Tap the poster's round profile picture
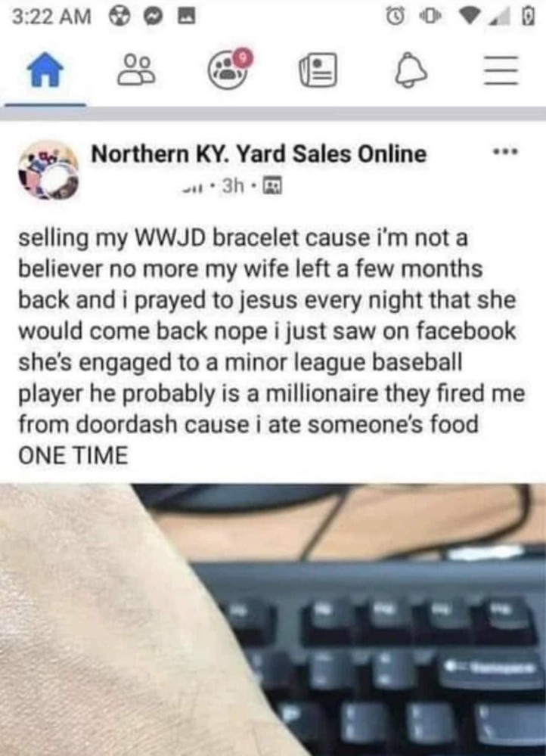 pos(48,169)
